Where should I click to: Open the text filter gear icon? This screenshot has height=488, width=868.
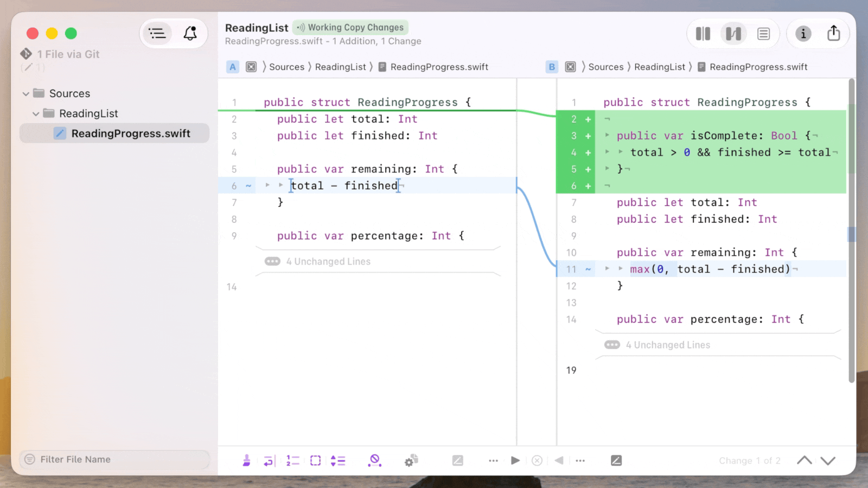411,460
